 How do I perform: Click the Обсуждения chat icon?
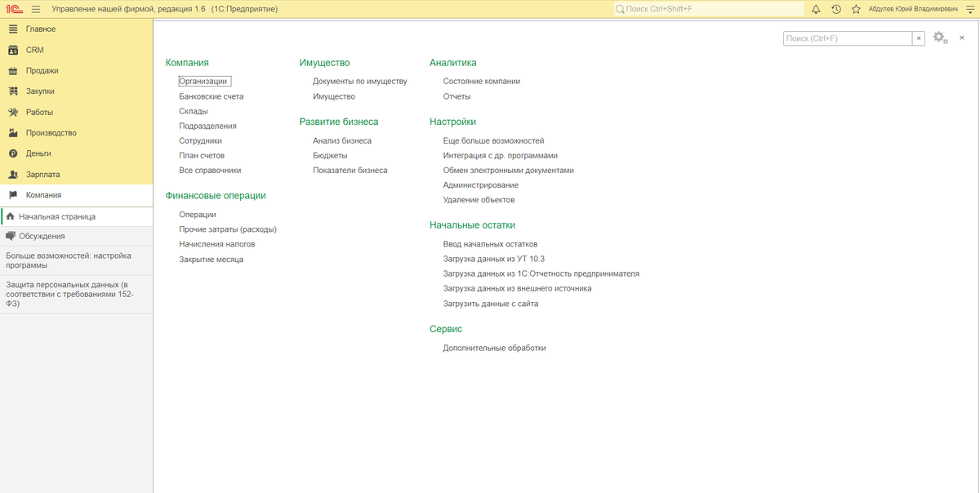(10, 236)
